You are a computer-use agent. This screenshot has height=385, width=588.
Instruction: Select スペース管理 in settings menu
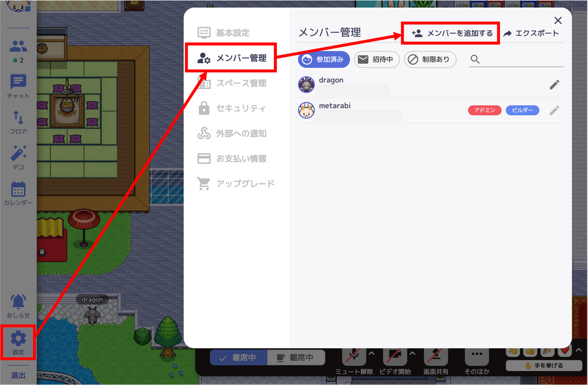coord(232,83)
